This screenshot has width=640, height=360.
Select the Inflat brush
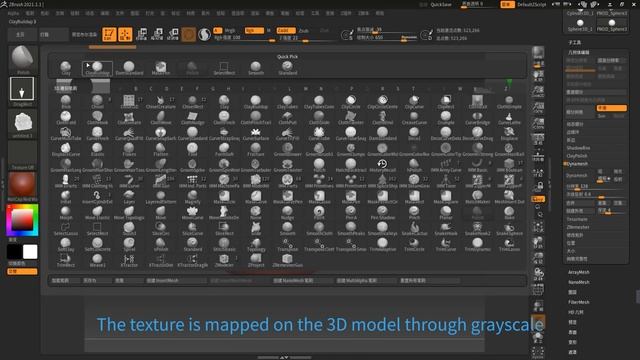[65, 197]
